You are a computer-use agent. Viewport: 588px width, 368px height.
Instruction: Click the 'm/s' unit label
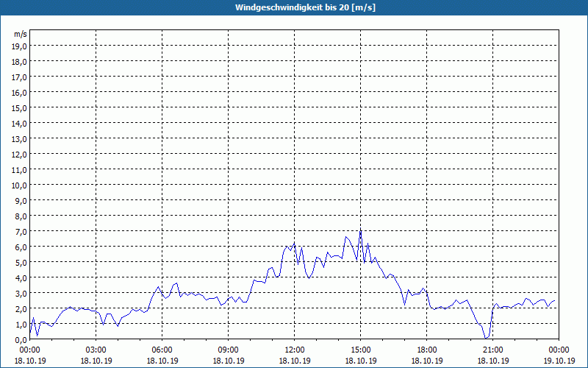pos(21,34)
